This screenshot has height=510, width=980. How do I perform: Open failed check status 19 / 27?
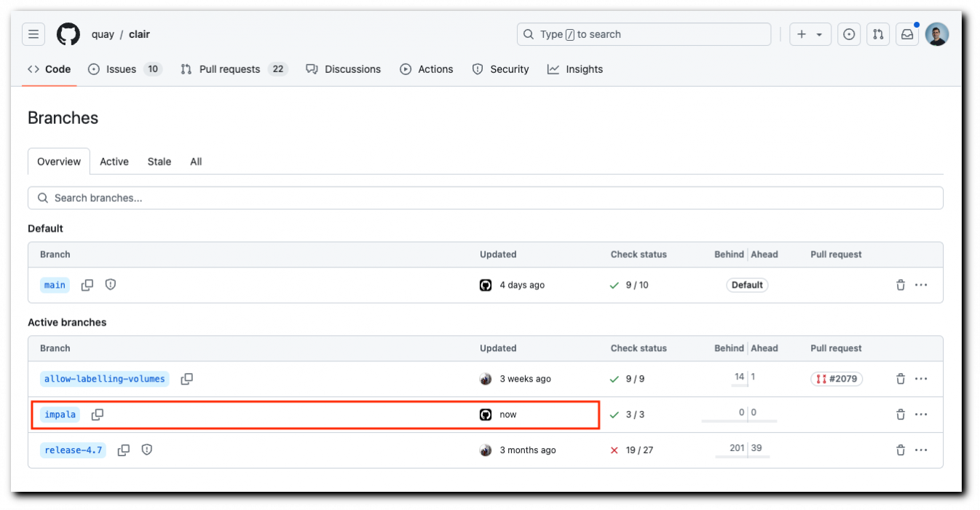click(x=631, y=450)
